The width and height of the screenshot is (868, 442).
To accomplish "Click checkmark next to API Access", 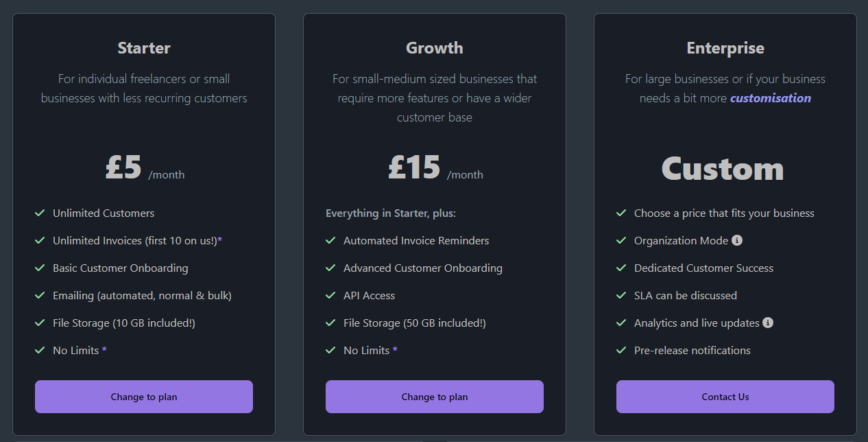I will (x=331, y=295).
